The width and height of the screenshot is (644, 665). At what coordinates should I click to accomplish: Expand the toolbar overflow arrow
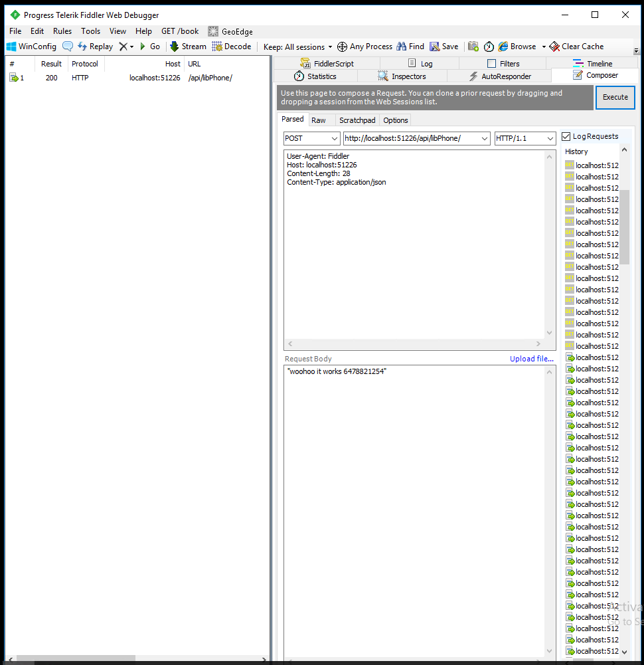pos(637,50)
